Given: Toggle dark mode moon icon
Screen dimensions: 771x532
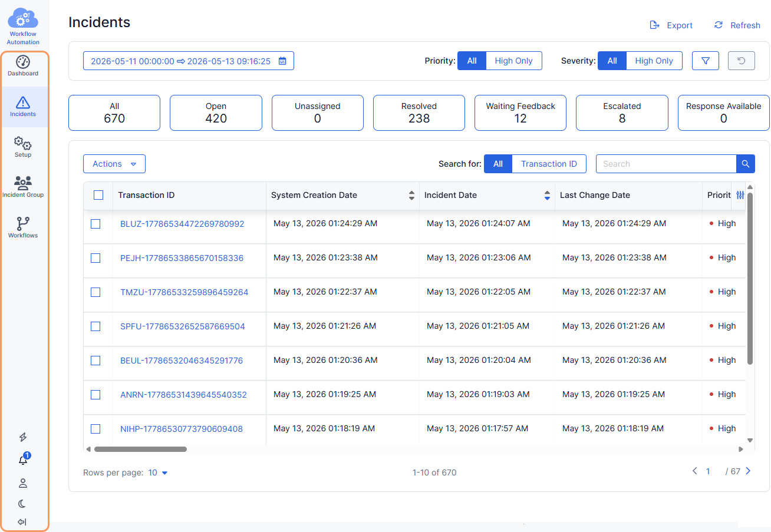Looking at the screenshot, I should (22, 504).
